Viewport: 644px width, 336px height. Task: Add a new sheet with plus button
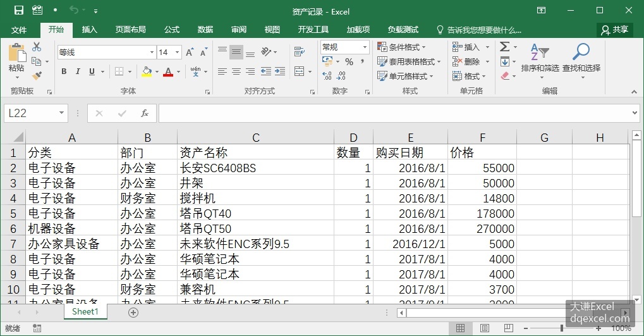point(133,313)
